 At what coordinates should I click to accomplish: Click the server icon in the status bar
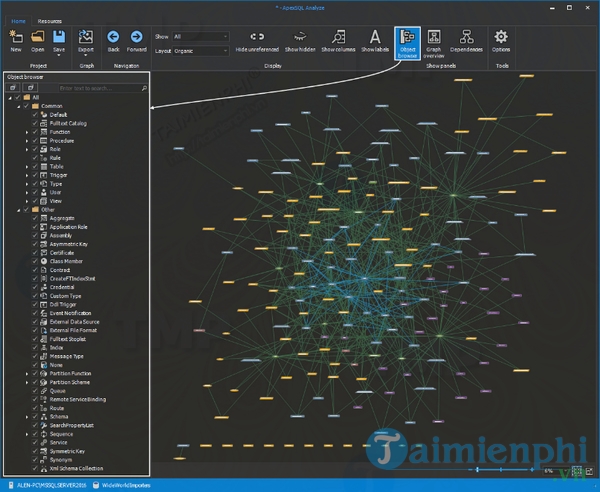tap(11, 485)
